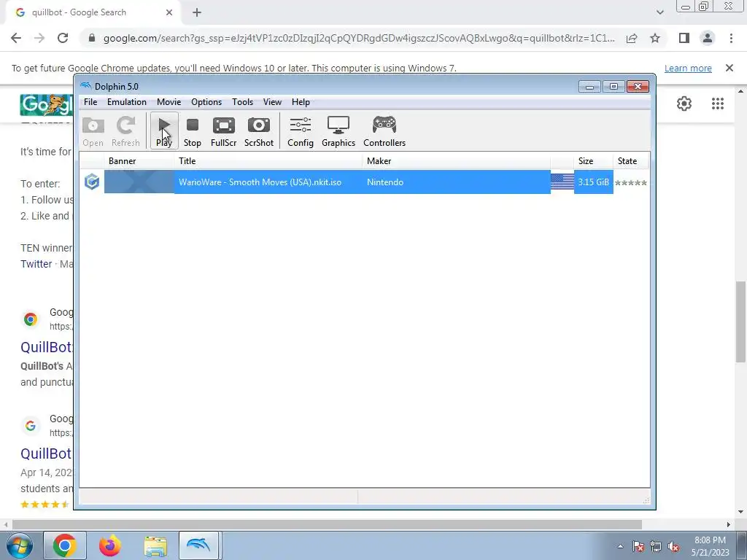Click Learn more link in update bar

coord(688,68)
